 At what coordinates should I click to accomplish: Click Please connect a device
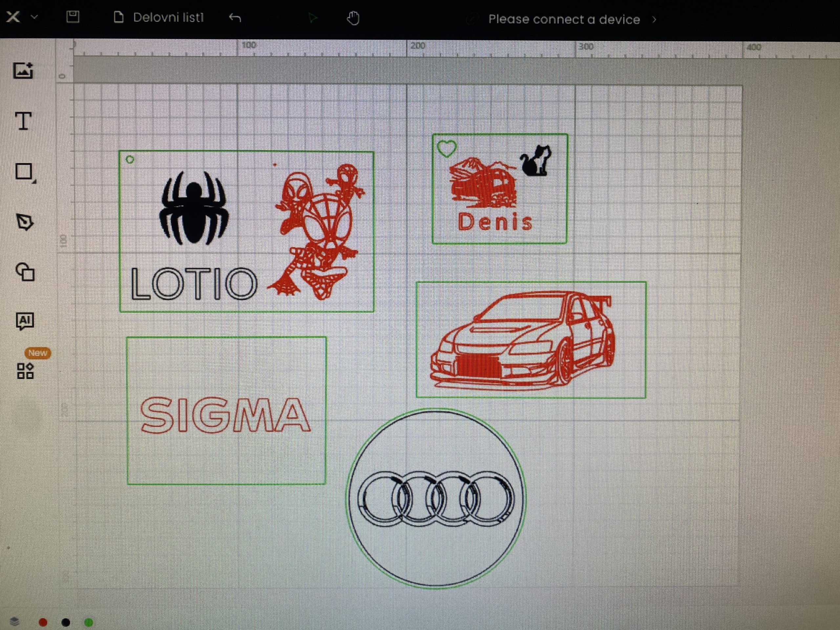(x=564, y=19)
